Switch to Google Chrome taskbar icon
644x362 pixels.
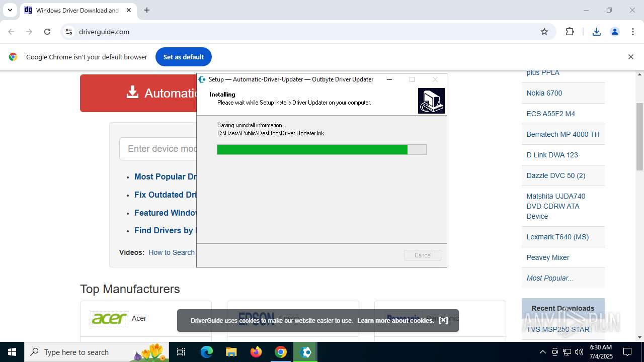click(281, 352)
